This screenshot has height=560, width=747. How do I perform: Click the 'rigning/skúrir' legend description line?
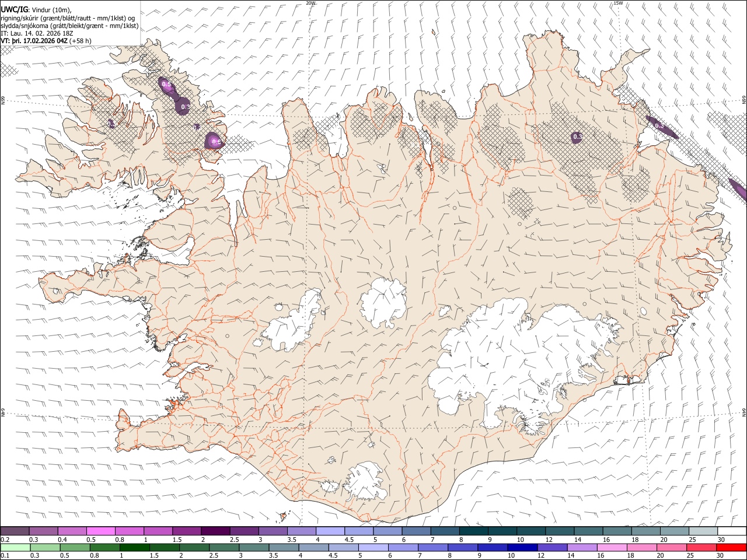pos(68,17)
